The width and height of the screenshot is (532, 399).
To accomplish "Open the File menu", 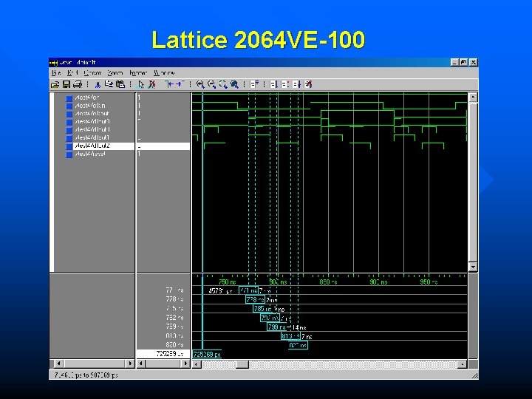I will click(x=56, y=73).
